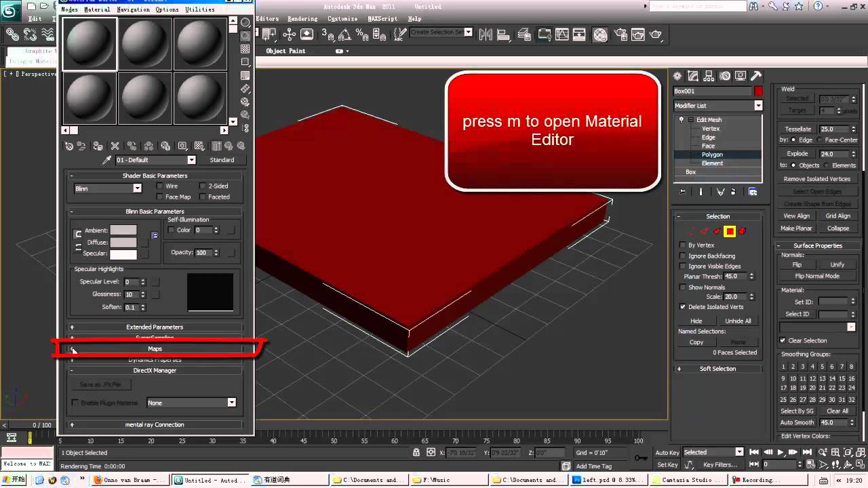Viewport: 868px width, 488px height.
Task: Click the Set Keys key icon
Action: 641,458
